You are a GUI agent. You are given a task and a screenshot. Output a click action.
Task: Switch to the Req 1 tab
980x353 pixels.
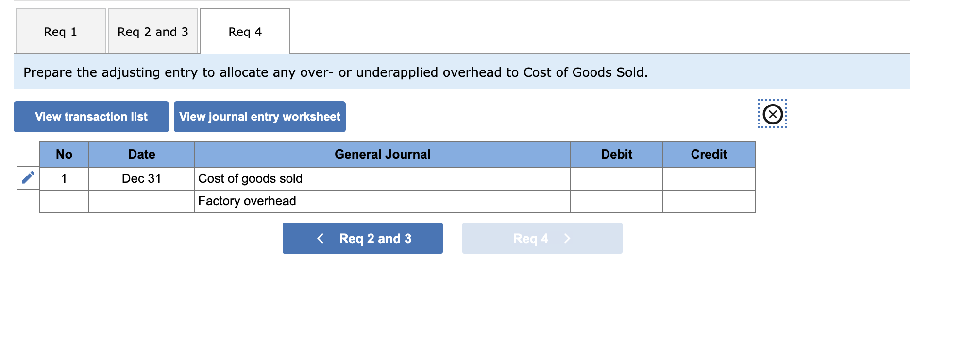(x=60, y=31)
